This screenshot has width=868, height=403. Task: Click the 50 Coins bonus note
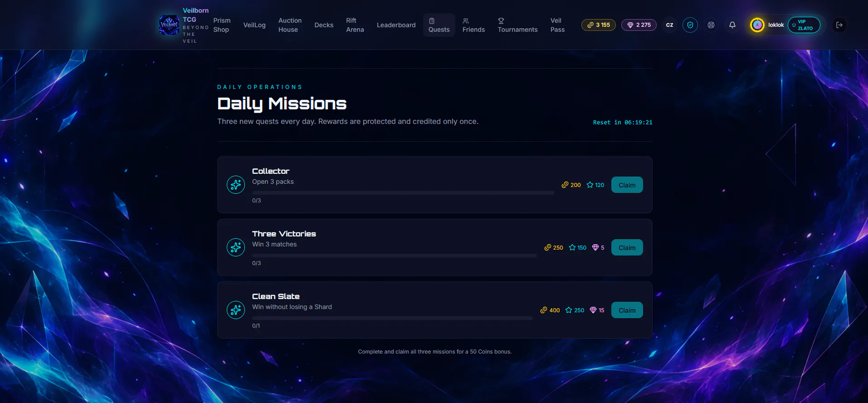(x=435, y=352)
